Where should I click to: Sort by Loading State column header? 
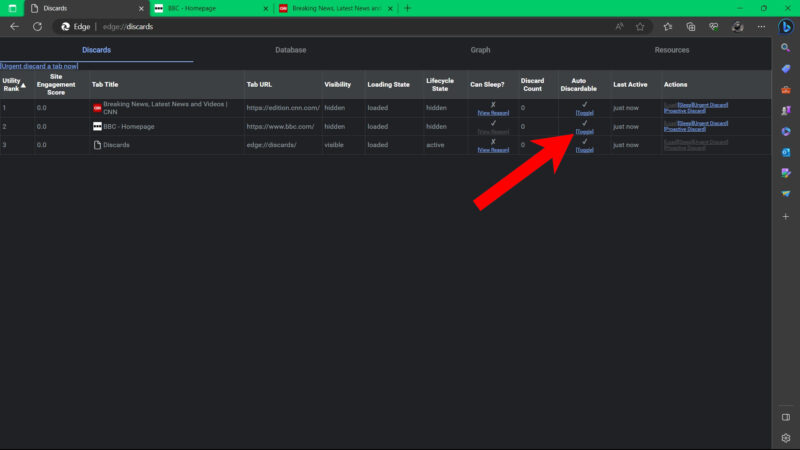tap(388, 85)
